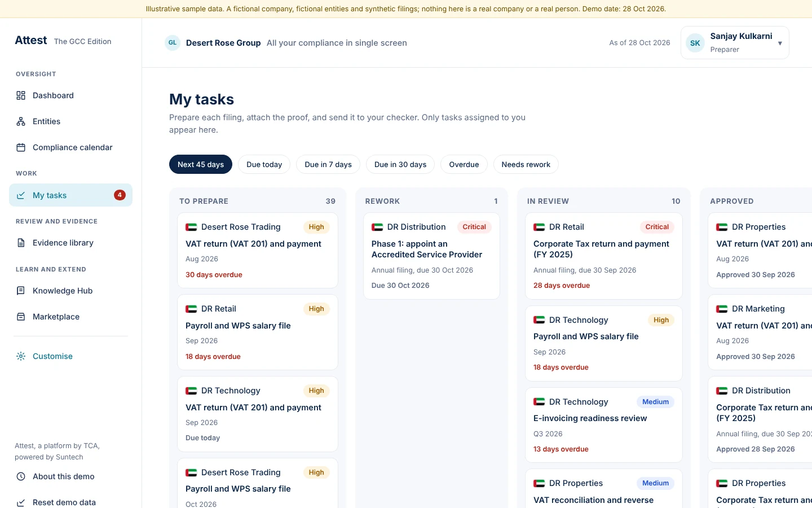812x508 pixels.
Task: Go to Entities in the sidebar
Action: click(70, 121)
